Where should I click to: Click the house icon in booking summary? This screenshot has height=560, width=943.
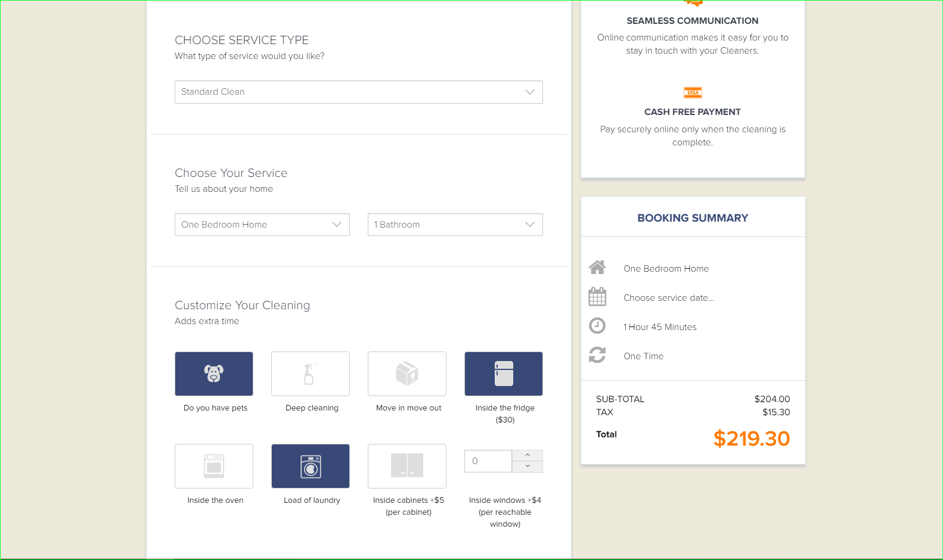click(x=597, y=267)
